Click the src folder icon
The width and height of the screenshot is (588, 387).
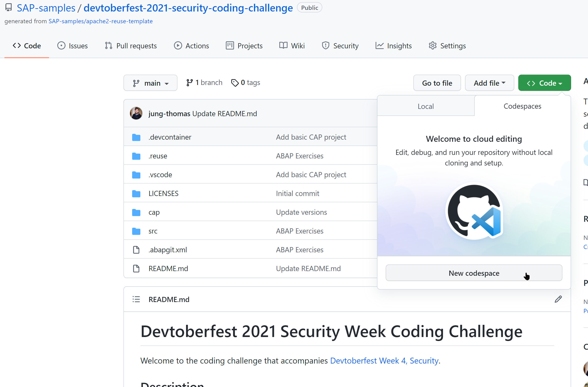[x=136, y=231]
